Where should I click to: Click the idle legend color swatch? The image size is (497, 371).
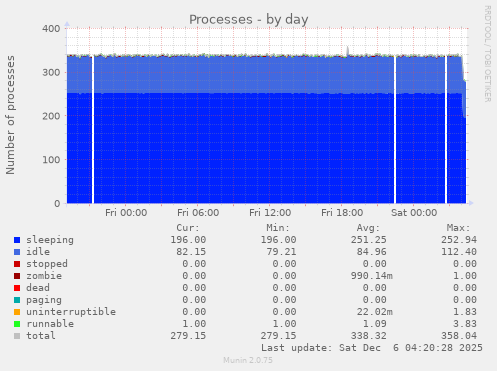pos(17,252)
